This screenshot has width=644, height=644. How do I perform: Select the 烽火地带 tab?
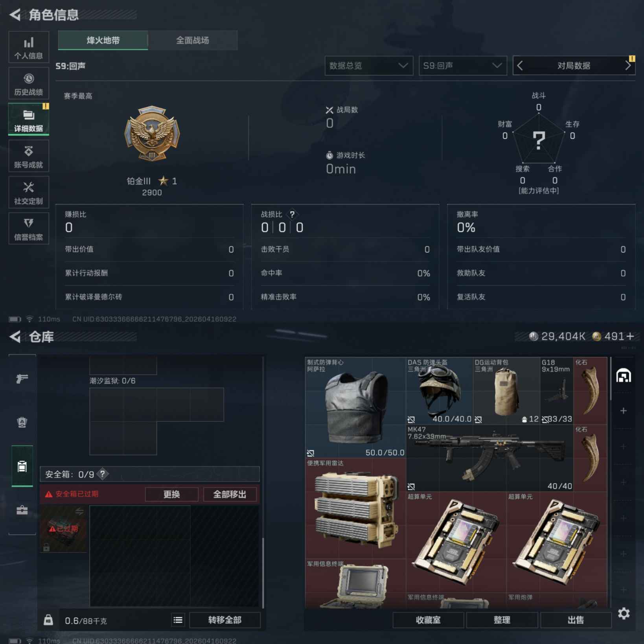coord(103,40)
